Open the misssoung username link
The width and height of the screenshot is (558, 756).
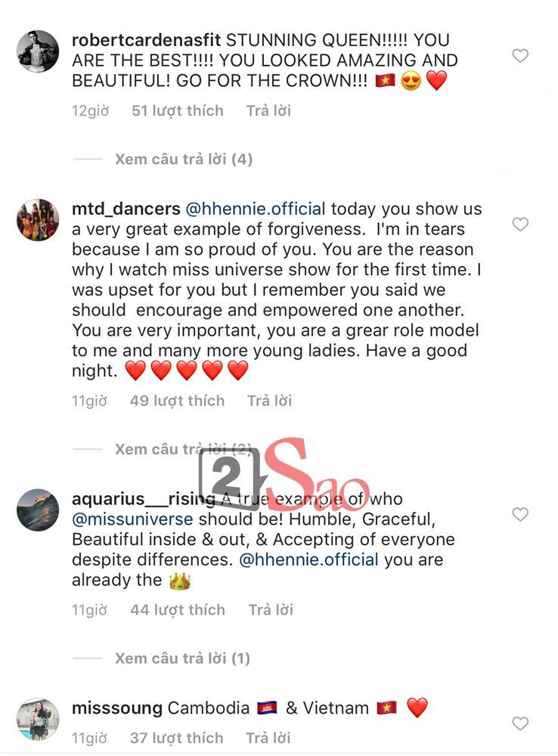pyautogui.click(x=117, y=708)
